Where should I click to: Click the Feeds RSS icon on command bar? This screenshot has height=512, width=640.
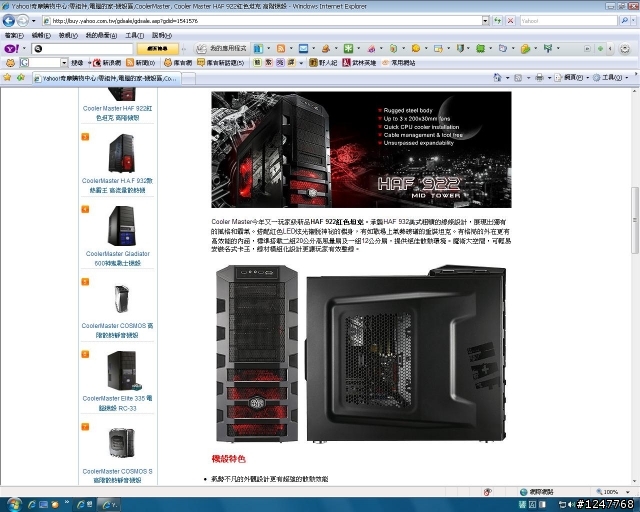(x=518, y=78)
